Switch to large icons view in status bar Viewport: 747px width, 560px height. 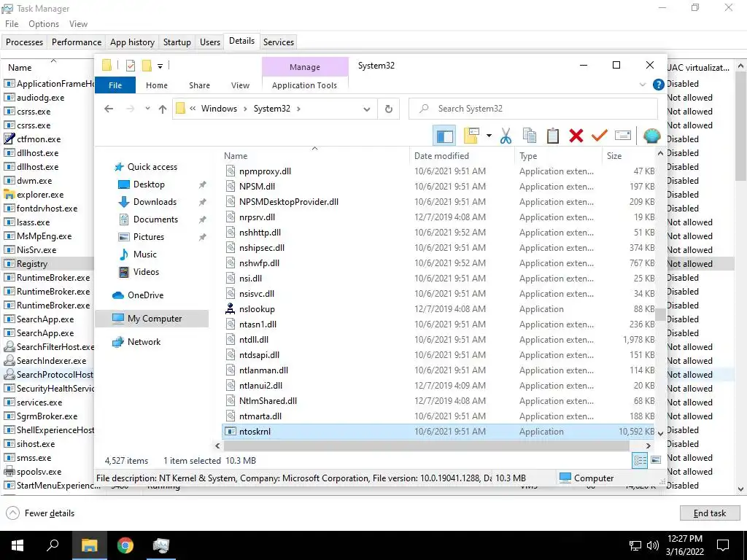[656, 460]
